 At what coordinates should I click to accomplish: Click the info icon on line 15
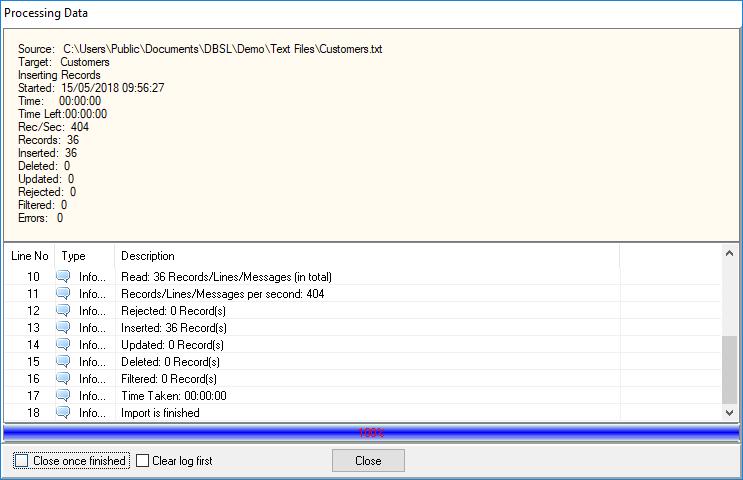[63, 362]
